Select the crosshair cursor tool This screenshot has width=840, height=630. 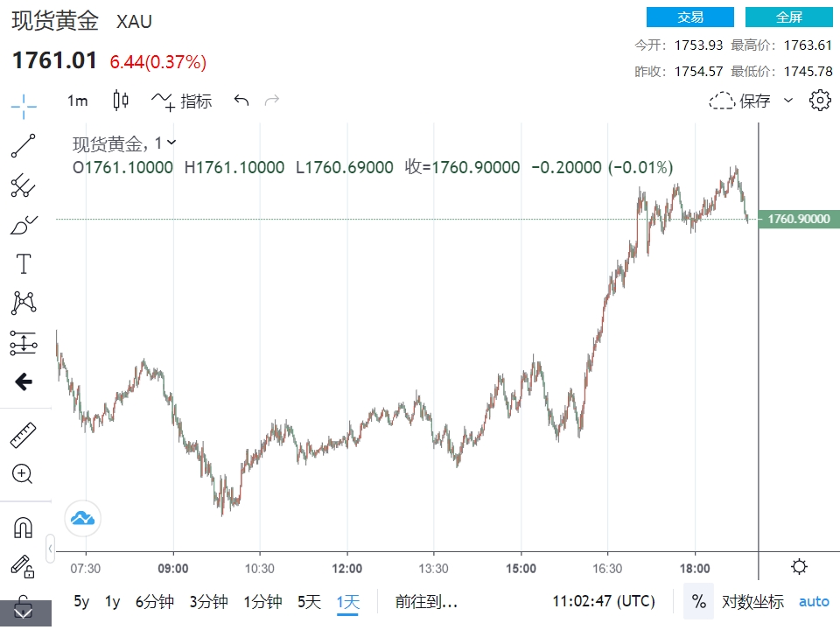[24, 106]
